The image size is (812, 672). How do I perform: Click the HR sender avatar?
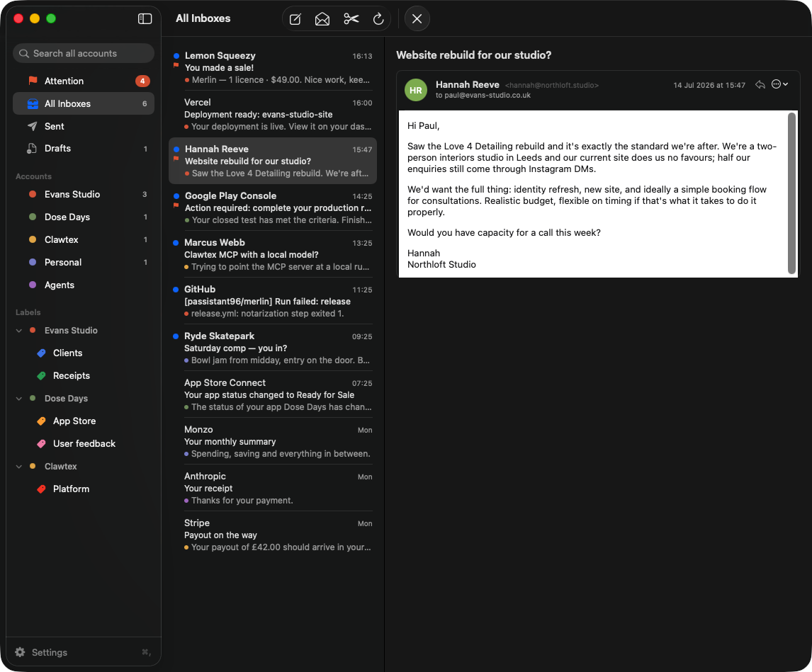[x=415, y=90]
